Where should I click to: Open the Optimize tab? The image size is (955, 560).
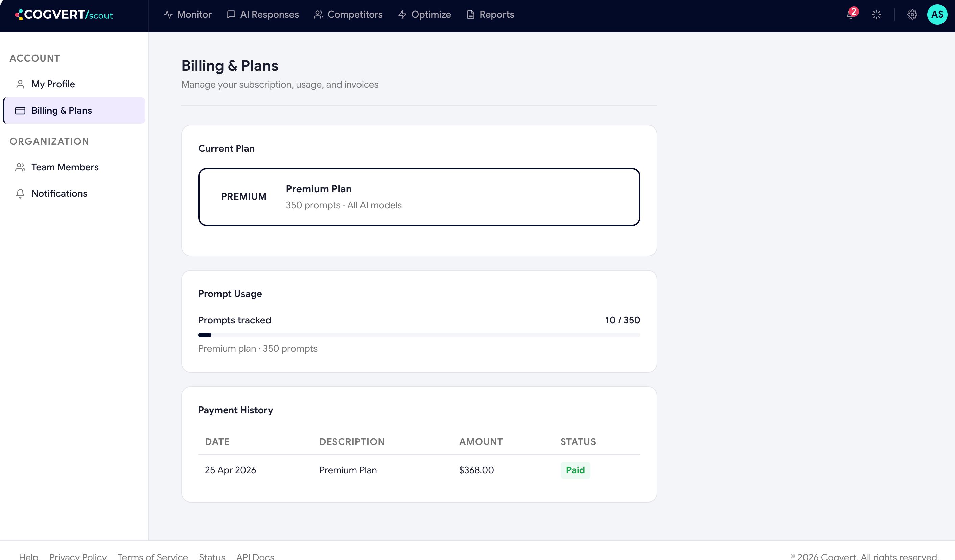(x=424, y=15)
